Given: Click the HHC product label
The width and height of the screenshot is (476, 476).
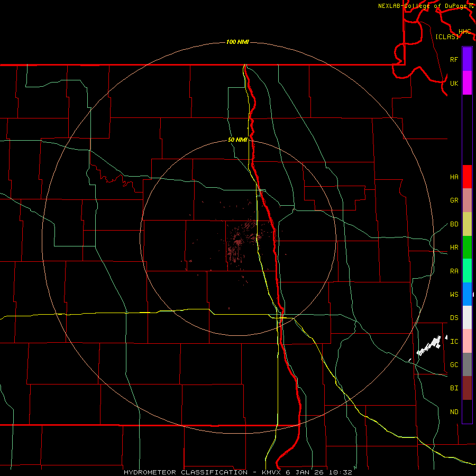Looking at the screenshot, I should (464, 32).
